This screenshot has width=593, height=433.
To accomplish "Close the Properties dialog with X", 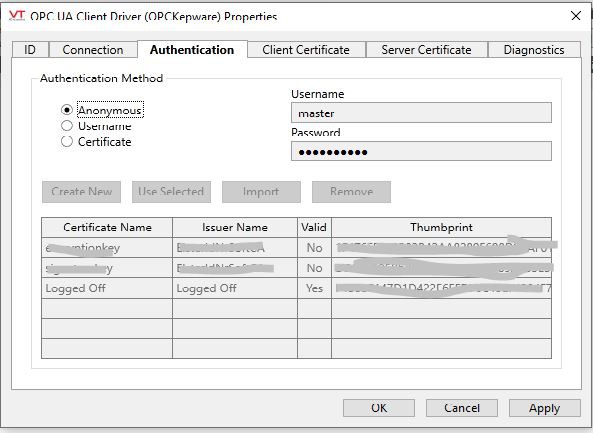I will [x=576, y=16].
